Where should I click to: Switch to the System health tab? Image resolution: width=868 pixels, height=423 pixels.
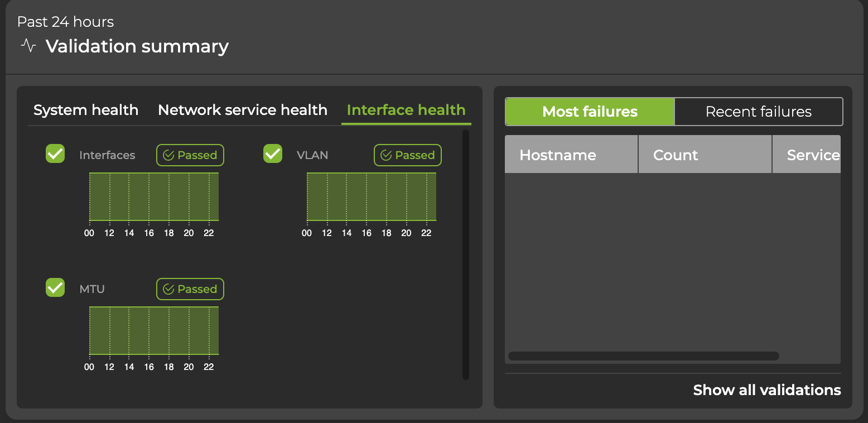(x=86, y=110)
